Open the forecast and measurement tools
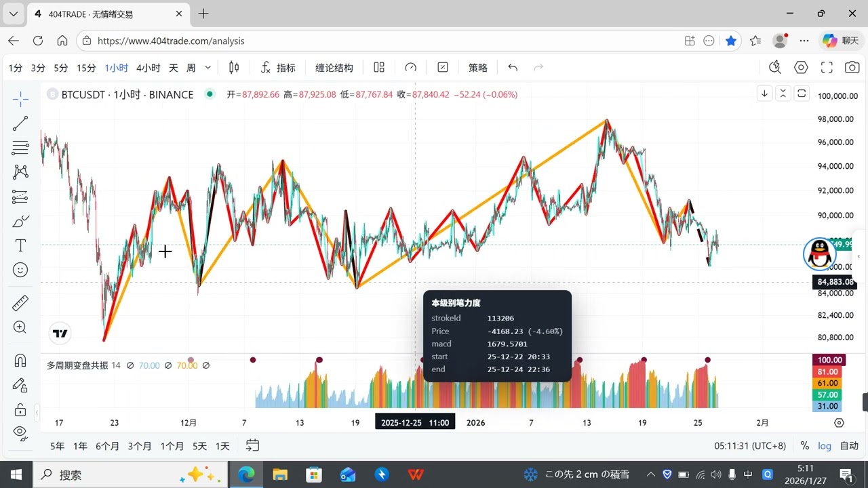This screenshot has height=488, width=868. [20, 197]
